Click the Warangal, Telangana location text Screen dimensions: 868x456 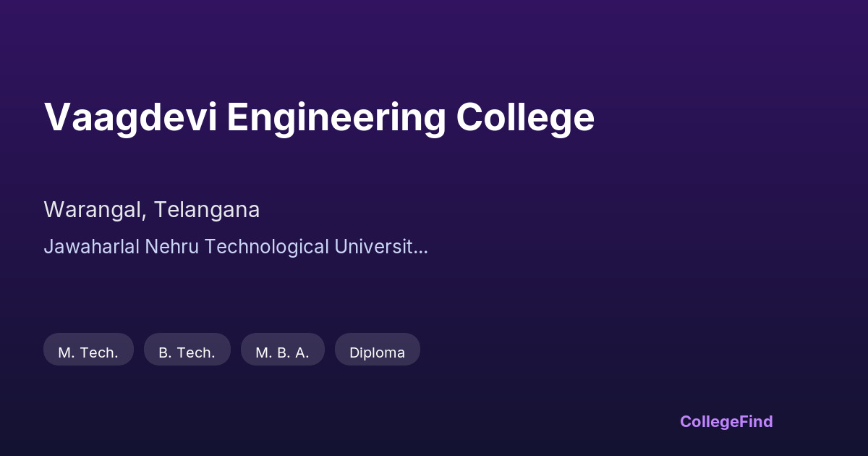[x=152, y=210]
